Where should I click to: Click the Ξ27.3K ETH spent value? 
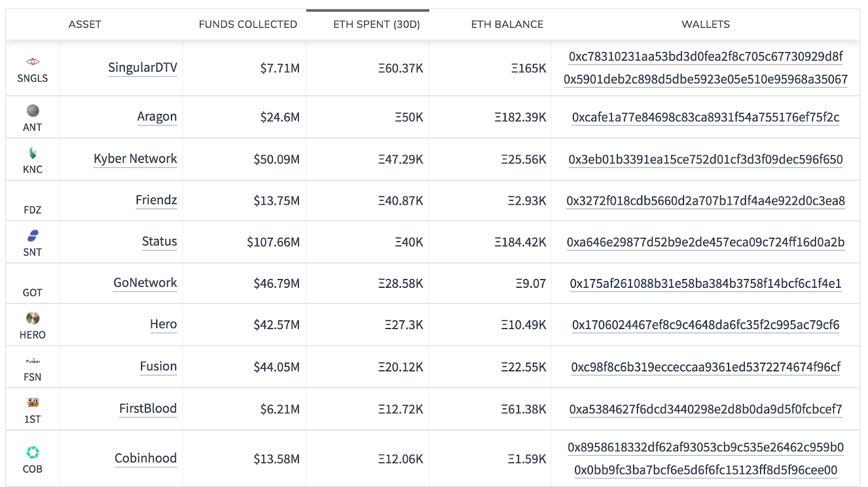[404, 325]
